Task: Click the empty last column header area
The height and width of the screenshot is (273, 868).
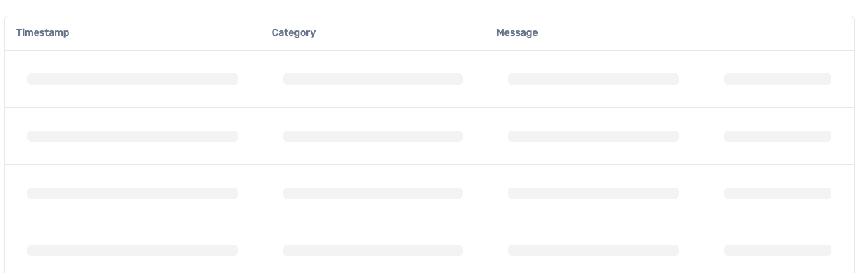Action: pyautogui.click(x=778, y=33)
